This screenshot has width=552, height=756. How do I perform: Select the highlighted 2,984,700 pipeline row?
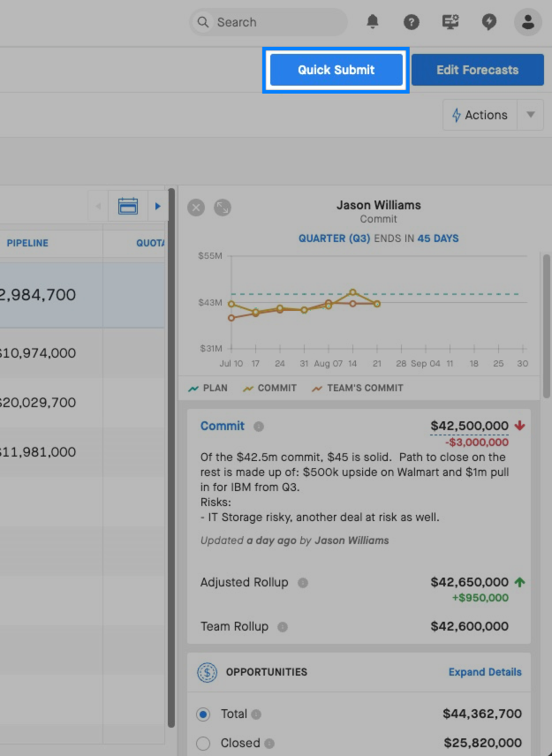pos(82,295)
